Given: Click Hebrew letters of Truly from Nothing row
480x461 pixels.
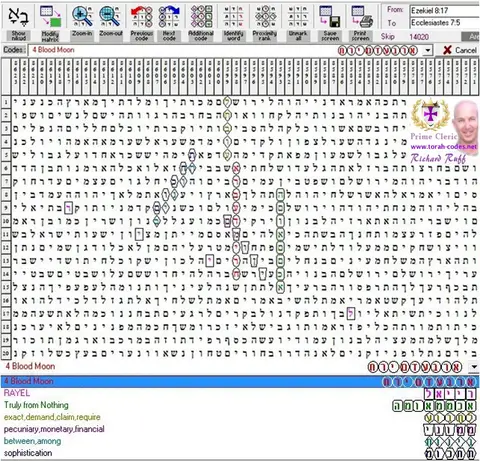Looking at the screenshot, I should (x=434, y=406).
